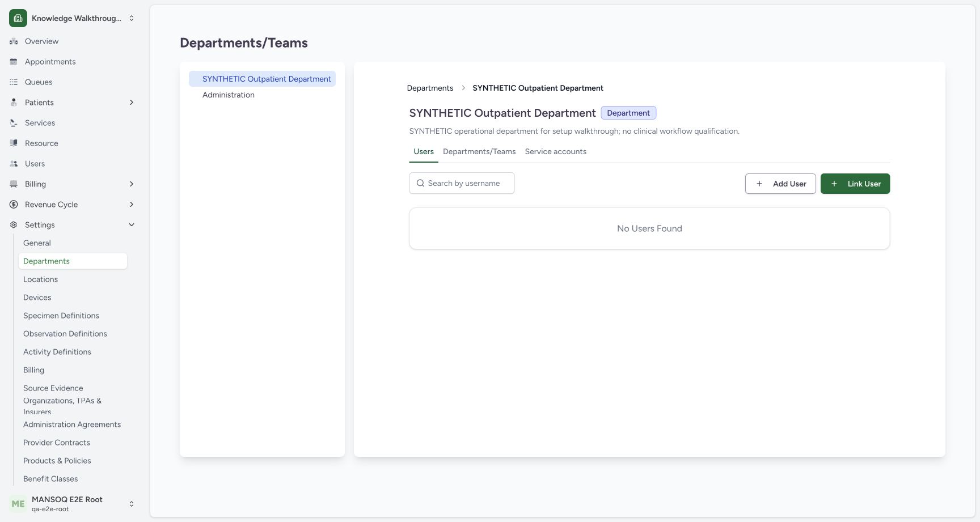Switch to the Departments/Teams tab
Image resolution: width=980 pixels, height=522 pixels.
click(479, 152)
